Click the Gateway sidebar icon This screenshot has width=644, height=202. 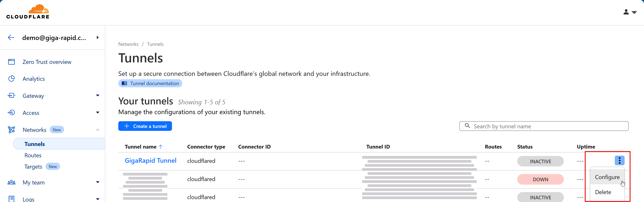[x=11, y=96]
